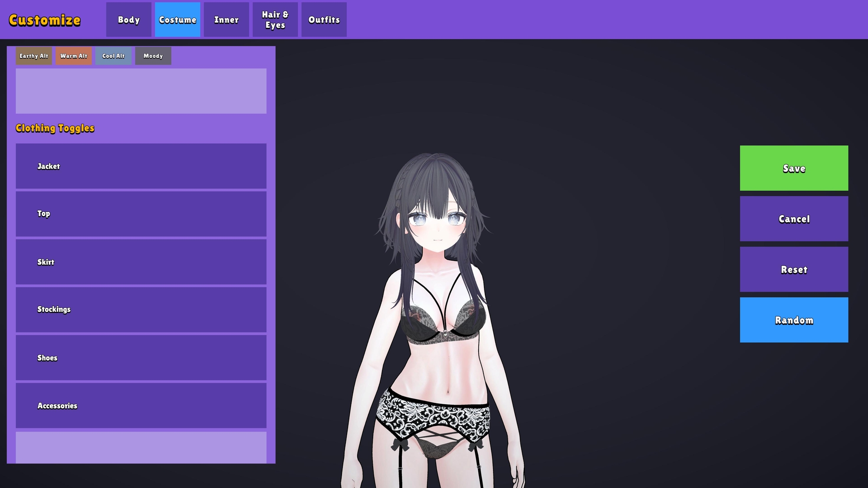The width and height of the screenshot is (868, 488).
Task: Cancel the customization changes
Action: click(x=794, y=219)
